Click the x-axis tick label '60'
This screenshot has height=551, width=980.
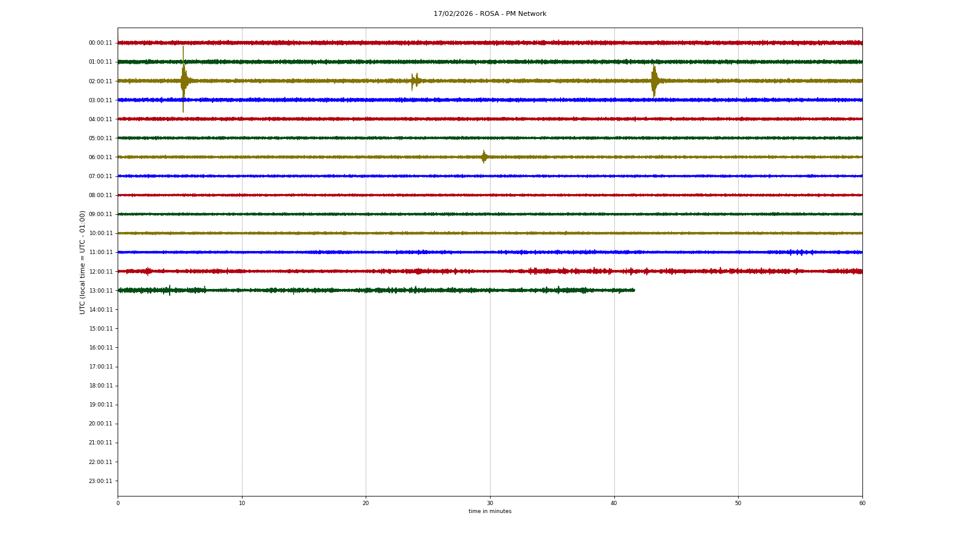point(862,503)
